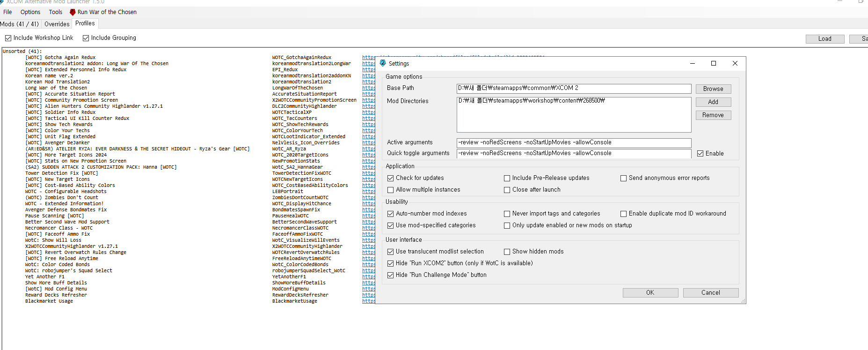Click 'Yet Another F1' entry
868x350 pixels.
pyautogui.click(x=45, y=277)
